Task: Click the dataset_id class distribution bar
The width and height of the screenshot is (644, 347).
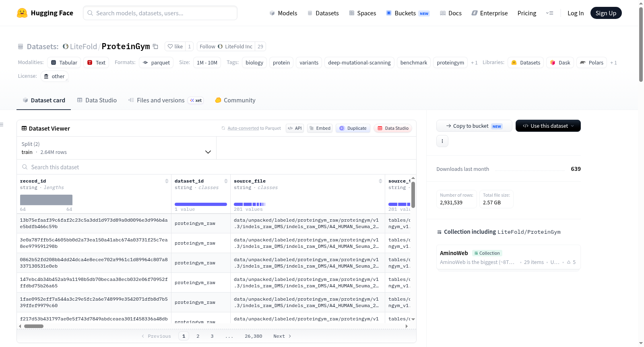Action: tap(201, 204)
